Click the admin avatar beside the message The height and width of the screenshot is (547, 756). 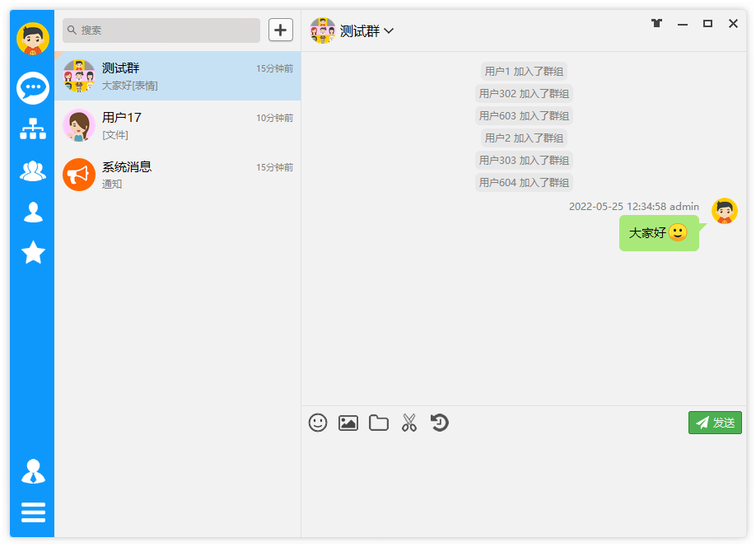pyautogui.click(x=725, y=211)
